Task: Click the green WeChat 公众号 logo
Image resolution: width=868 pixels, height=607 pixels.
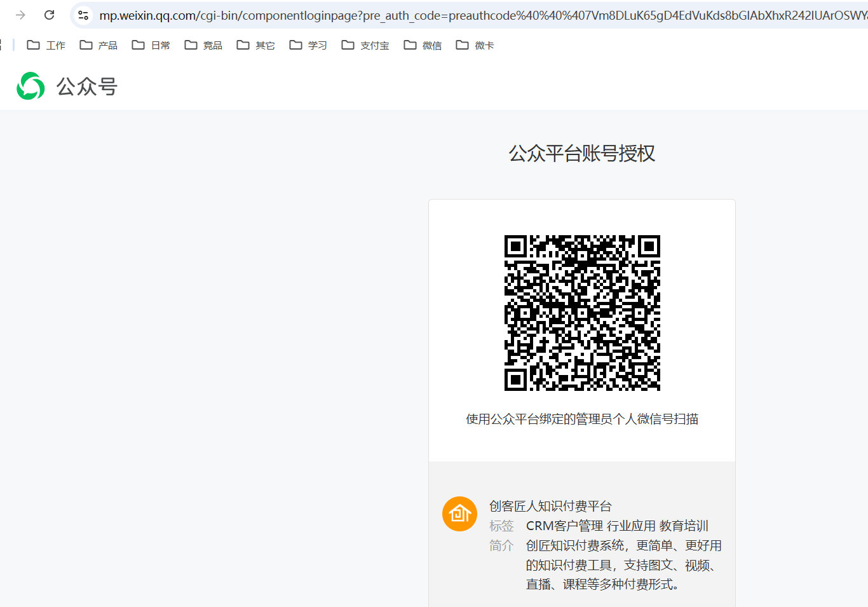Action: (31, 86)
